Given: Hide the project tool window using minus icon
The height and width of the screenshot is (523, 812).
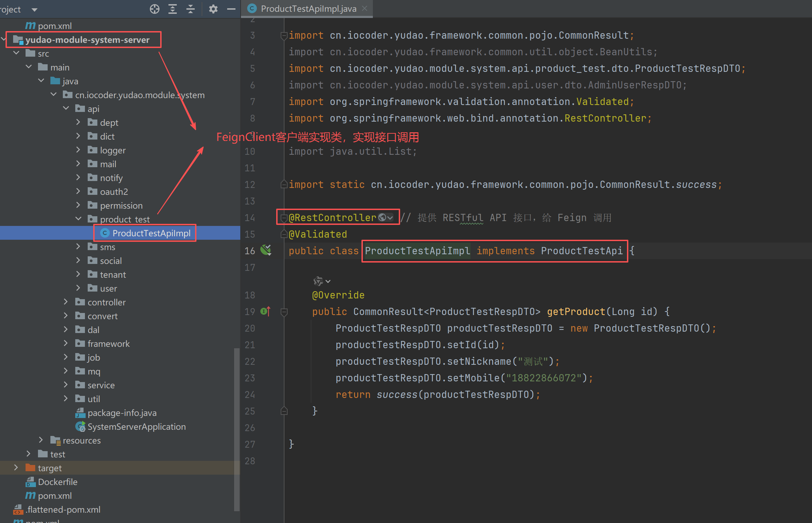Looking at the screenshot, I should pyautogui.click(x=231, y=9).
